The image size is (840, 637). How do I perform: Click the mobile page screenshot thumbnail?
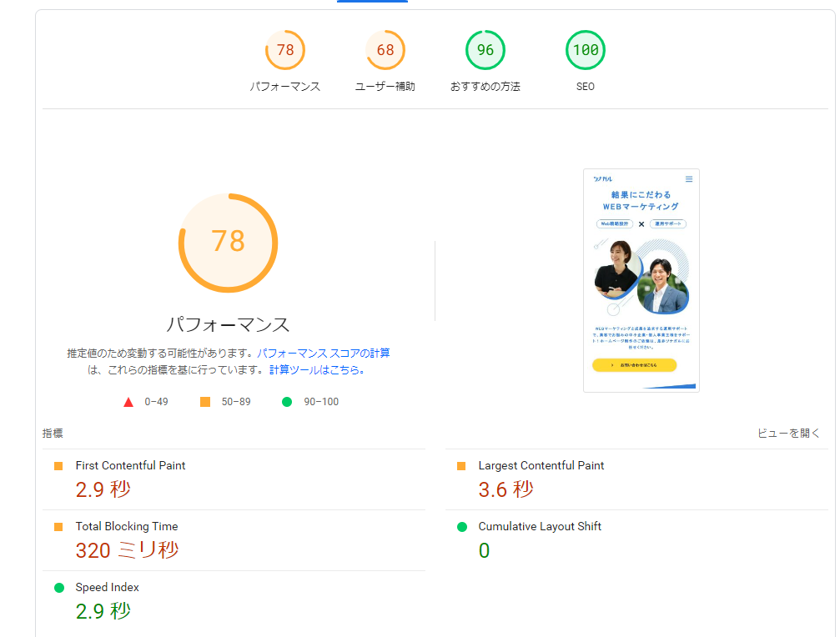641,280
